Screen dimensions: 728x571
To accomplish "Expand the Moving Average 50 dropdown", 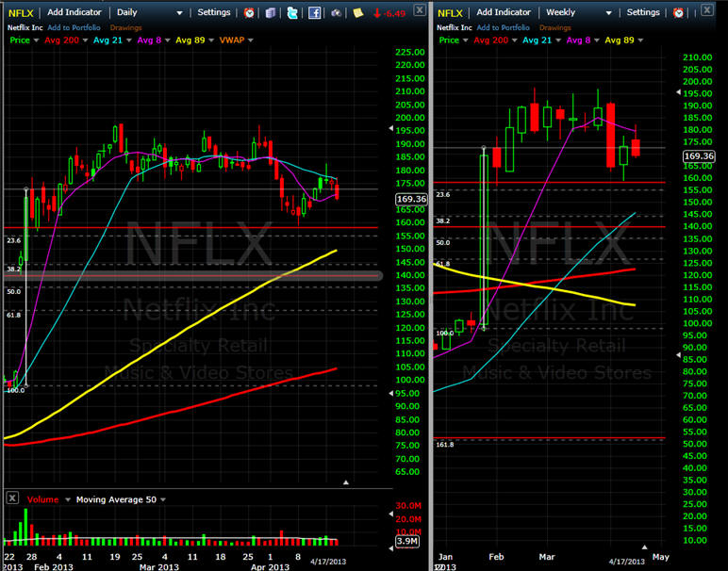I will 163,500.
